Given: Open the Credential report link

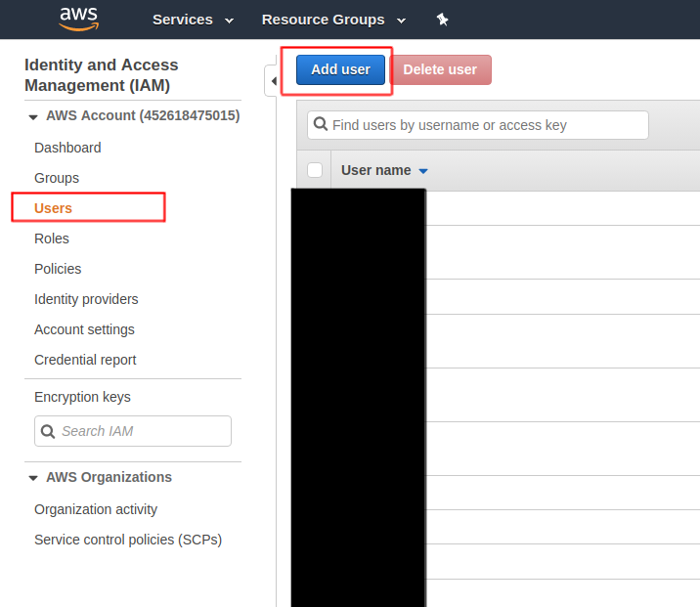Looking at the screenshot, I should click(x=85, y=360).
